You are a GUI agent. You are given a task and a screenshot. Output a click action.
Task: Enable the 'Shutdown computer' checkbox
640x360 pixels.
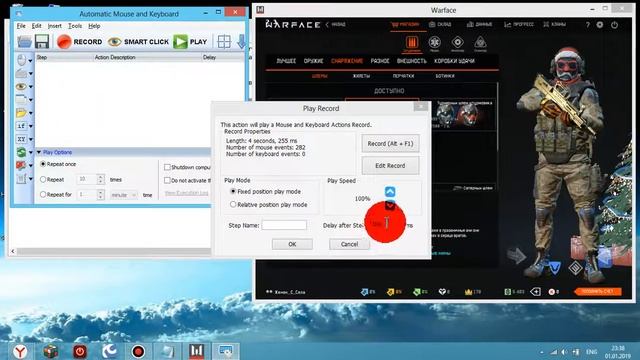coord(167,167)
